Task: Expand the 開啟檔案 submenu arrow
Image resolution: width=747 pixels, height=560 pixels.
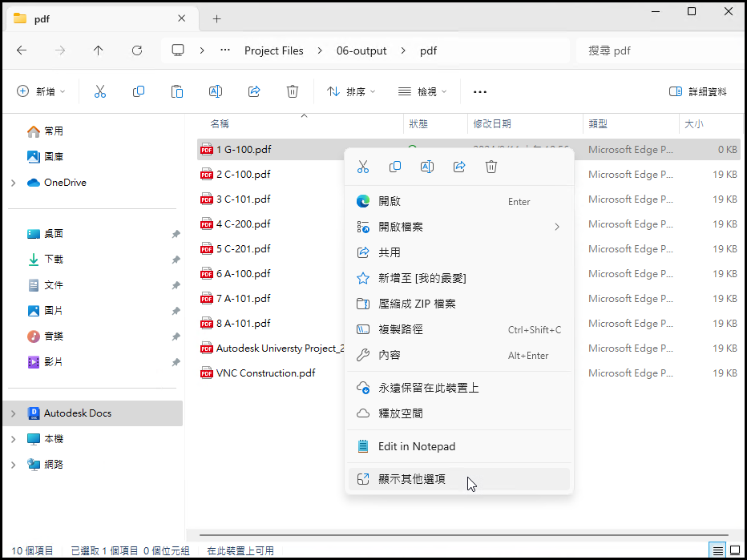Action: point(557,228)
